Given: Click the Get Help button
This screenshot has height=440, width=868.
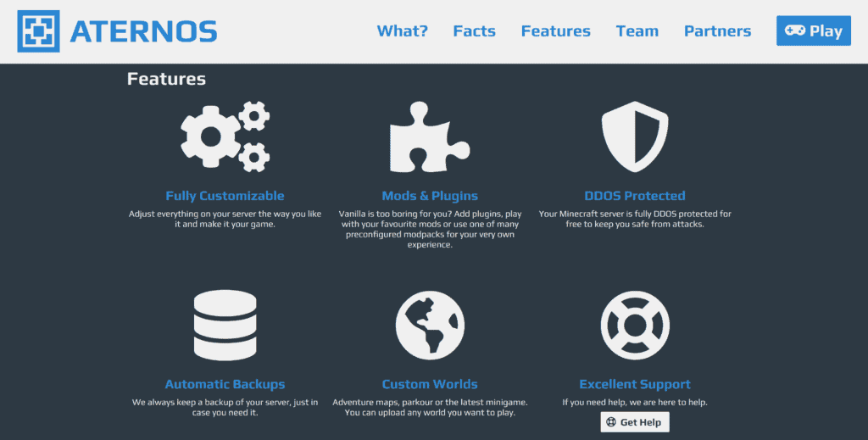Looking at the screenshot, I should coord(635,422).
